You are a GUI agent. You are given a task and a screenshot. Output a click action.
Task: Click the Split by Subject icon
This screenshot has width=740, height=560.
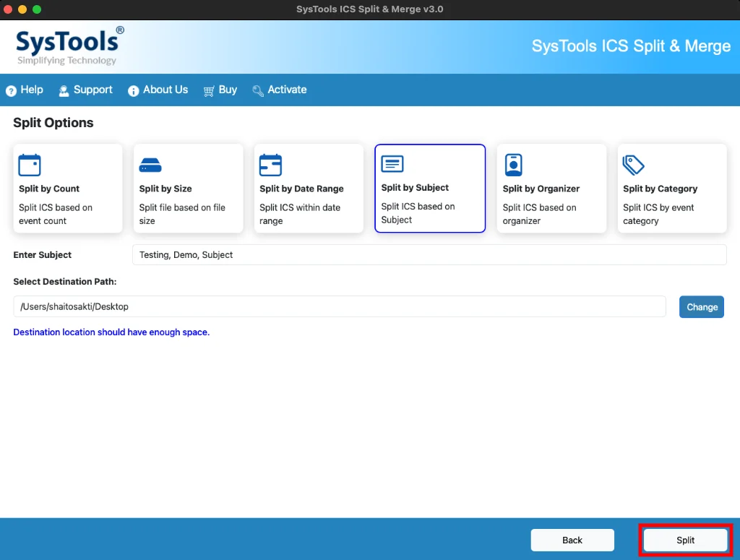click(392, 164)
